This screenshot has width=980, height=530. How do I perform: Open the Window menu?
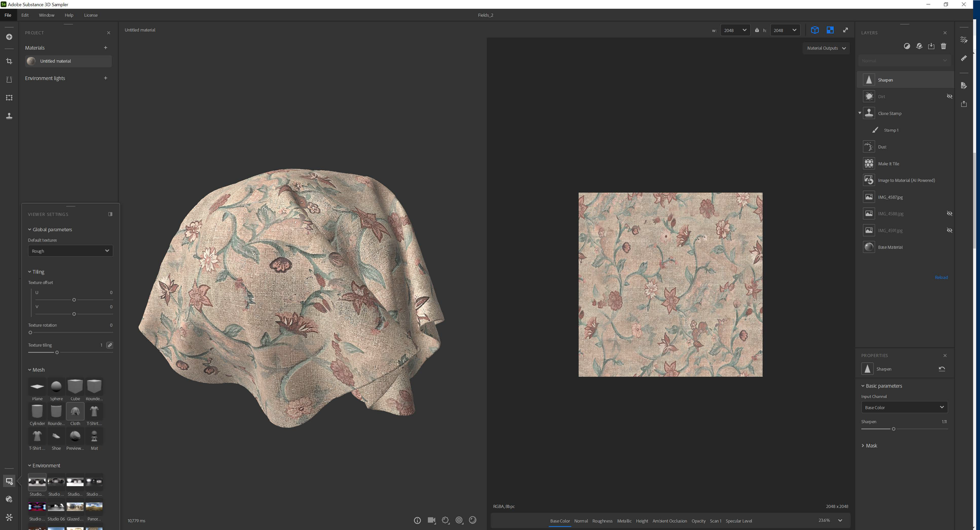[46, 15]
